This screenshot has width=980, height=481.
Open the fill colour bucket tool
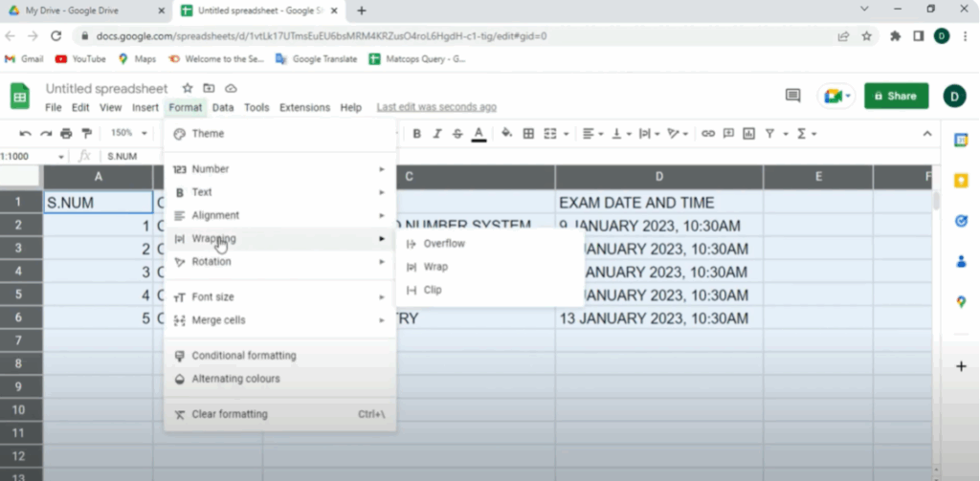click(x=506, y=134)
